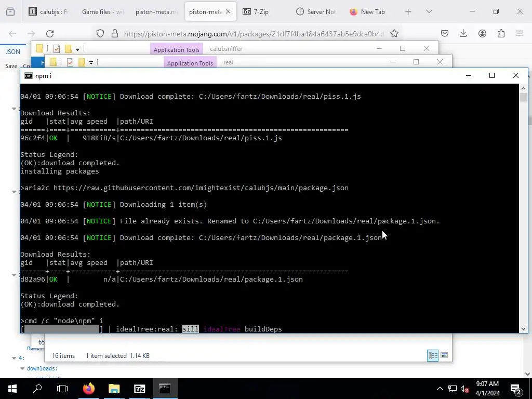The image size is (532, 399).
Task: Open Application Tools tab in real window
Action: click(190, 63)
